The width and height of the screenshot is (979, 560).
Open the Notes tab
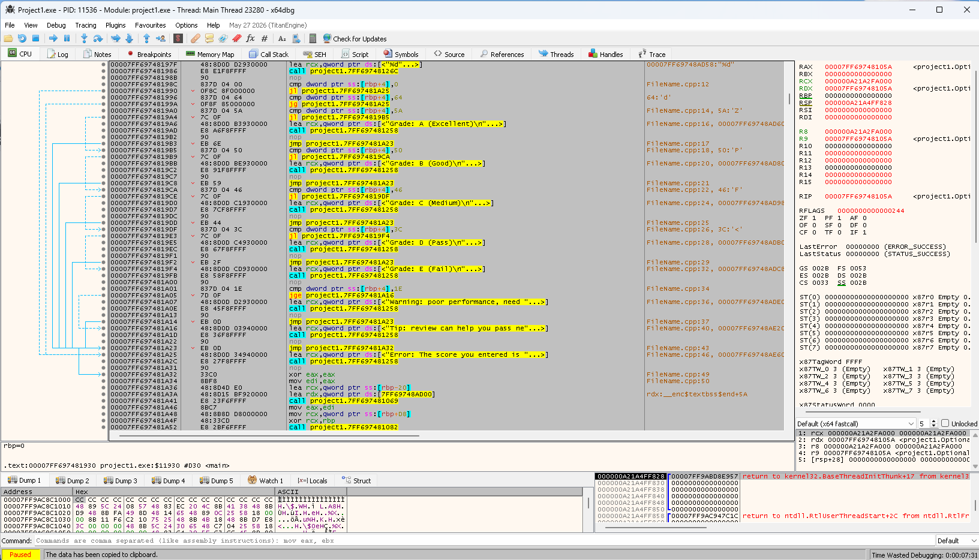click(x=97, y=54)
